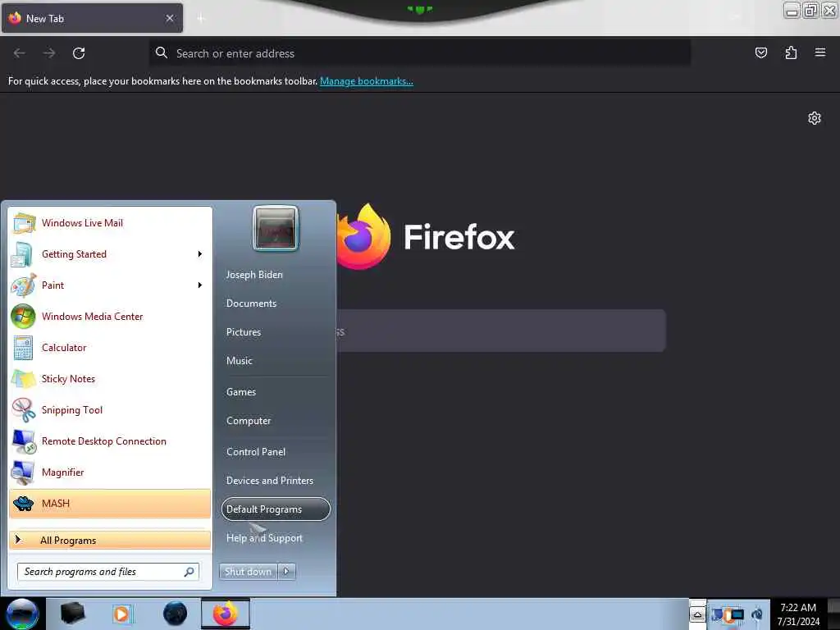840x630 pixels.
Task: Open the clock and date display
Action: (798, 614)
